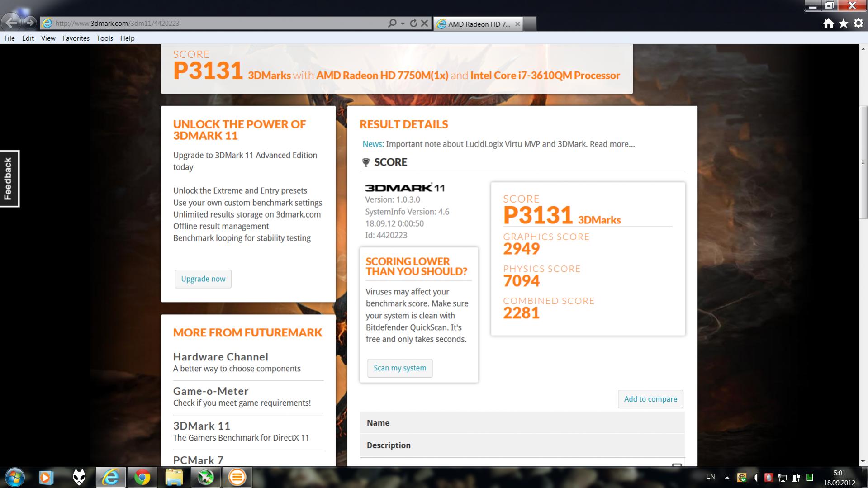The image size is (868, 488).
Task: Open the green jet icon taskbar app
Action: pos(205,477)
